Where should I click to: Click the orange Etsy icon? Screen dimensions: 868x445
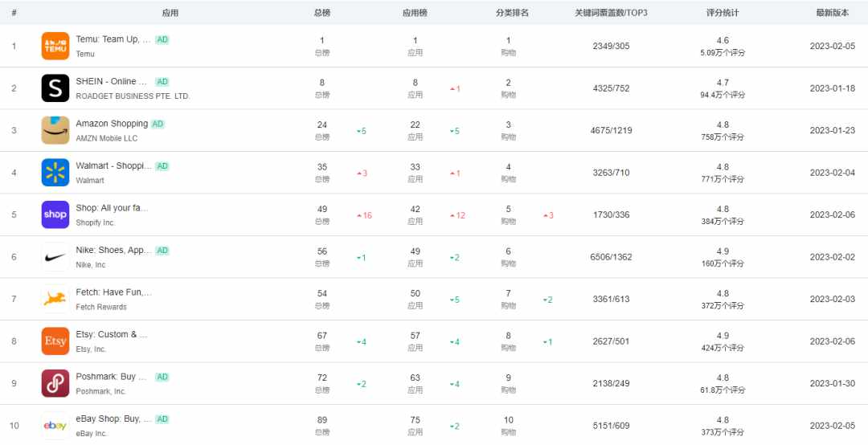pyautogui.click(x=55, y=341)
